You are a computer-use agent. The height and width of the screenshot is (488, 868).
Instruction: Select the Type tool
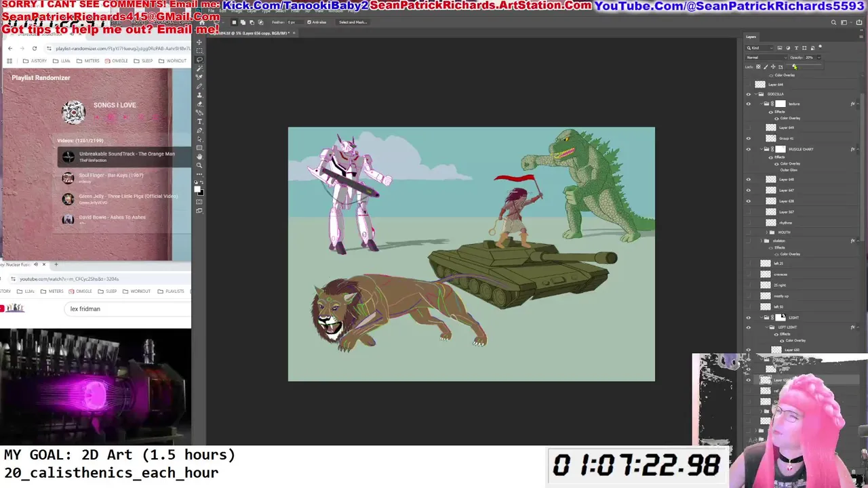point(199,121)
